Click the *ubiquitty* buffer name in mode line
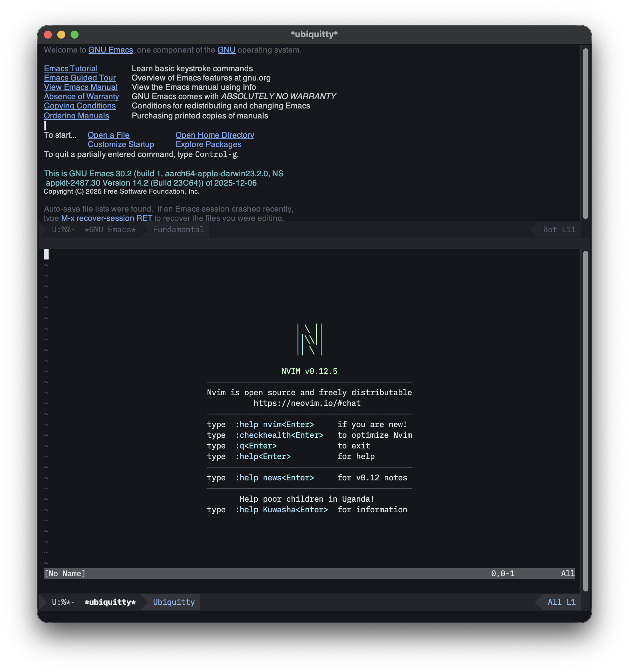Viewport: 629px width, 672px height. [110, 602]
